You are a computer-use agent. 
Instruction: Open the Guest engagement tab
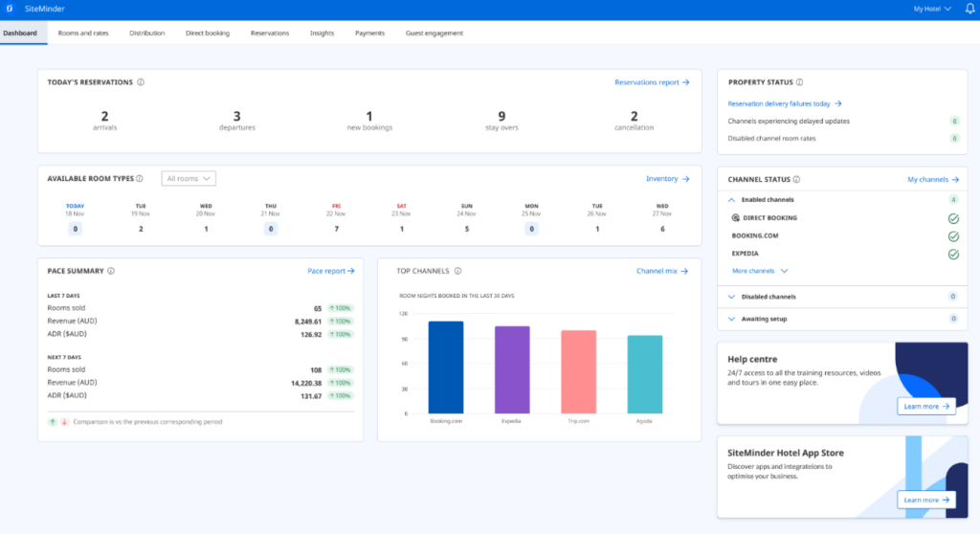click(x=434, y=33)
